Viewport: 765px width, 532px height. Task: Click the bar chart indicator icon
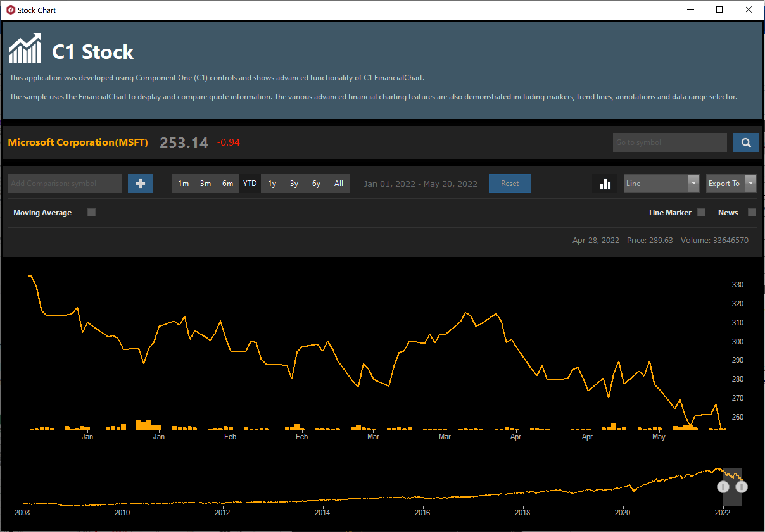tap(605, 184)
